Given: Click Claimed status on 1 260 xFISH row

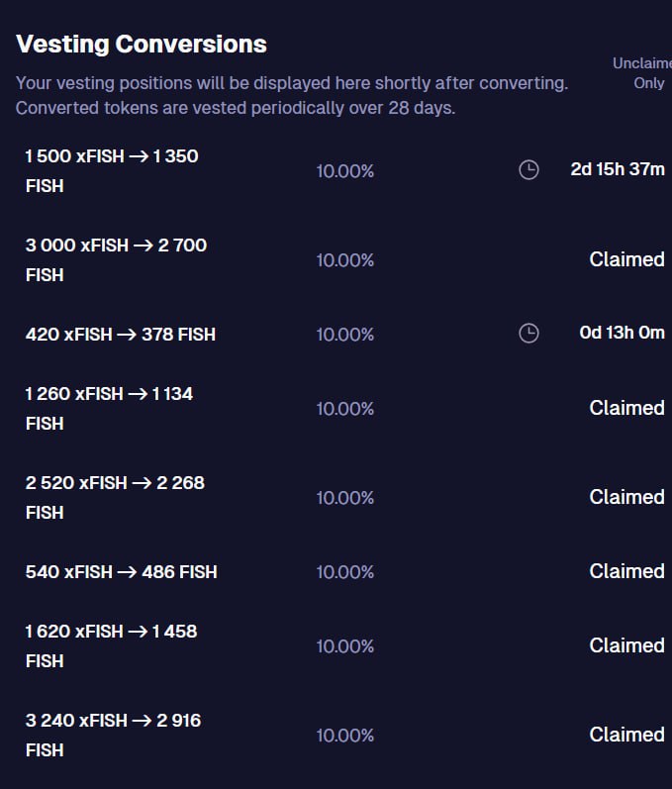Looking at the screenshot, I should (626, 408).
